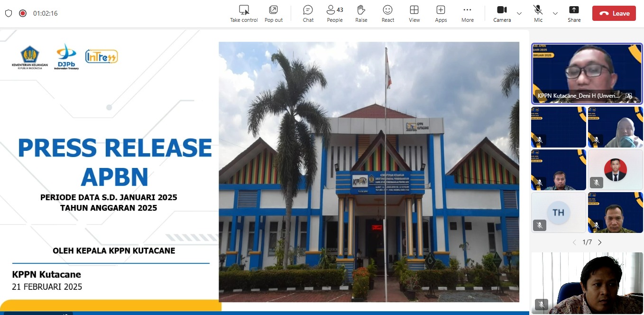Image resolution: width=644 pixels, height=315 pixels.
Task: Open the React emoji picker
Action: coord(387,13)
